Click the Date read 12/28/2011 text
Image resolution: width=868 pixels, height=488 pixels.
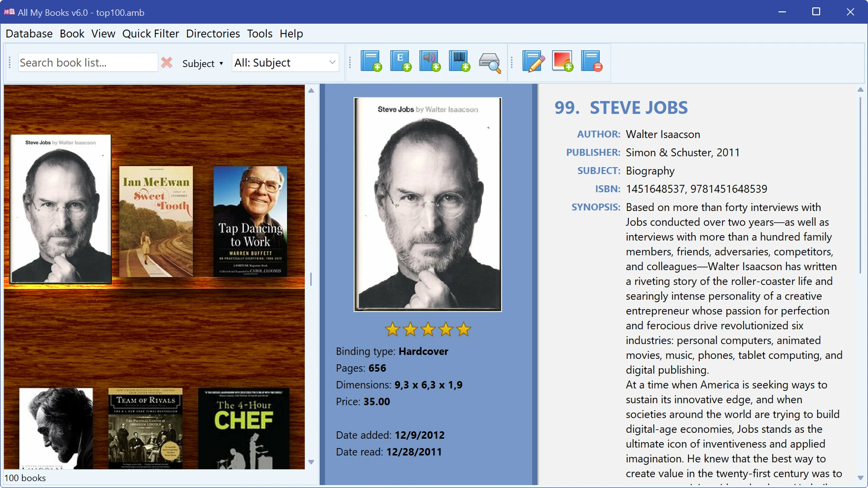point(389,452)
